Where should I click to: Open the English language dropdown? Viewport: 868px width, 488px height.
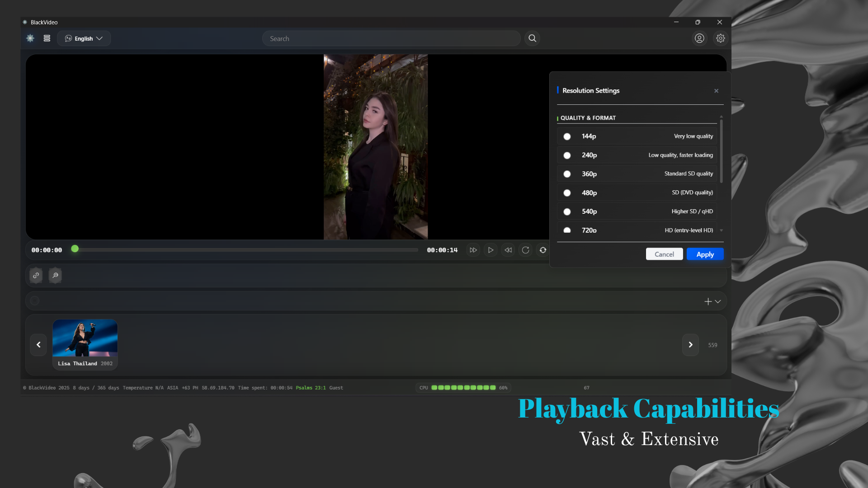pyautogui.click(x=84, y=38)
